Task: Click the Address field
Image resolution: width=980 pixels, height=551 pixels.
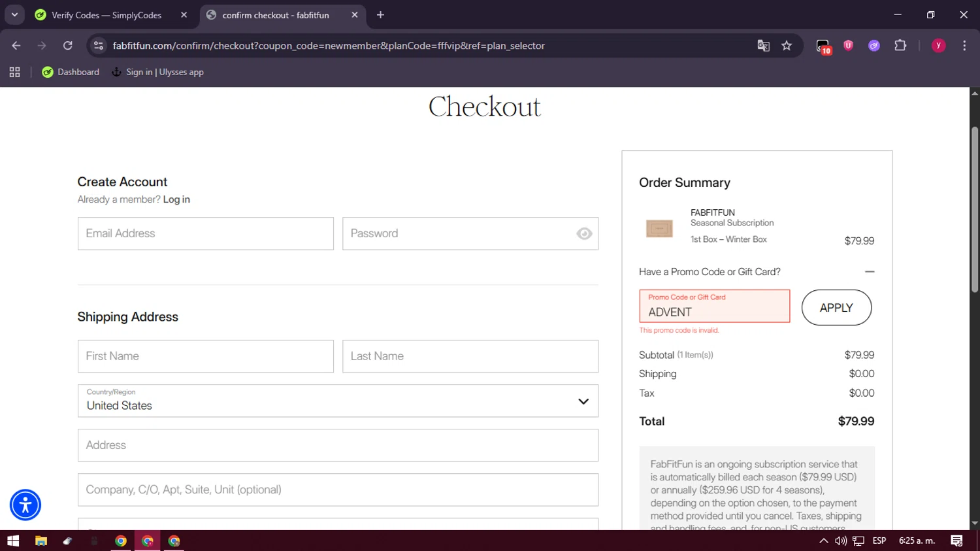Action: [338, 445]
